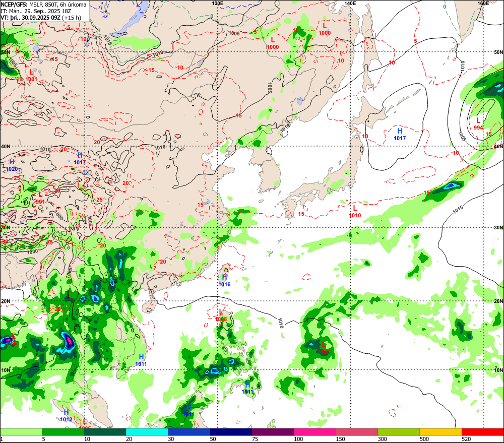Click the blue 30–50 legend swatch
The image size is (504, 443).
189,432
